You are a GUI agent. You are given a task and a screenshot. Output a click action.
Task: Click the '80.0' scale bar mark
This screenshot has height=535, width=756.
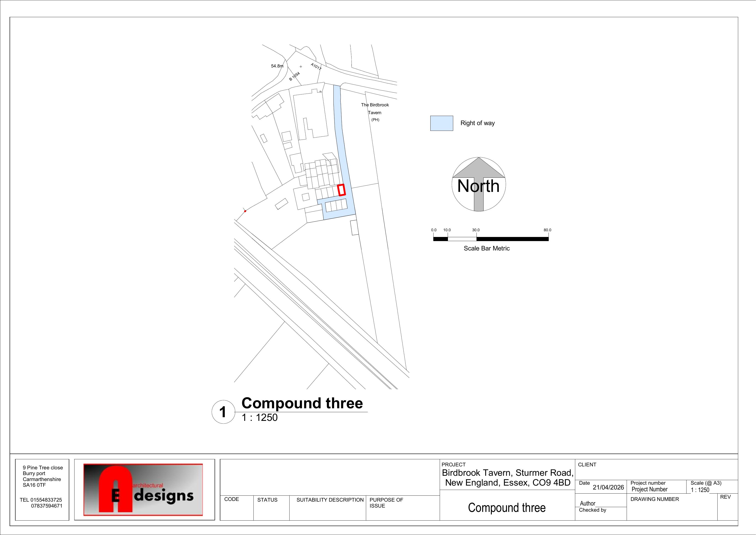pos(547,230)
